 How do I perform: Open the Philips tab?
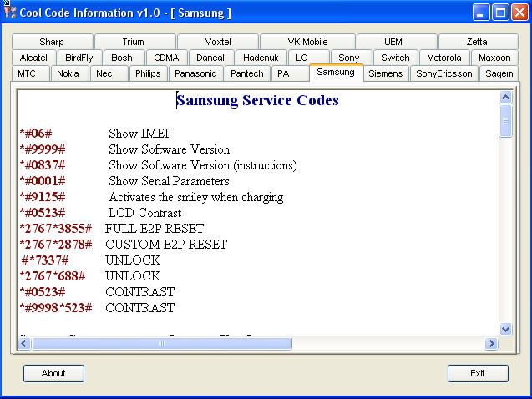coord(149,73)
